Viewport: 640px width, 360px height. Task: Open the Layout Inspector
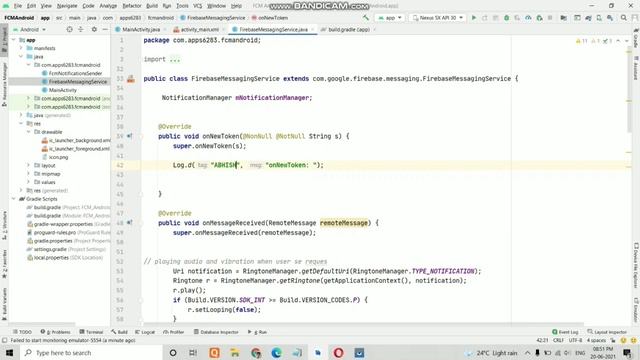[x=607, y=332]
